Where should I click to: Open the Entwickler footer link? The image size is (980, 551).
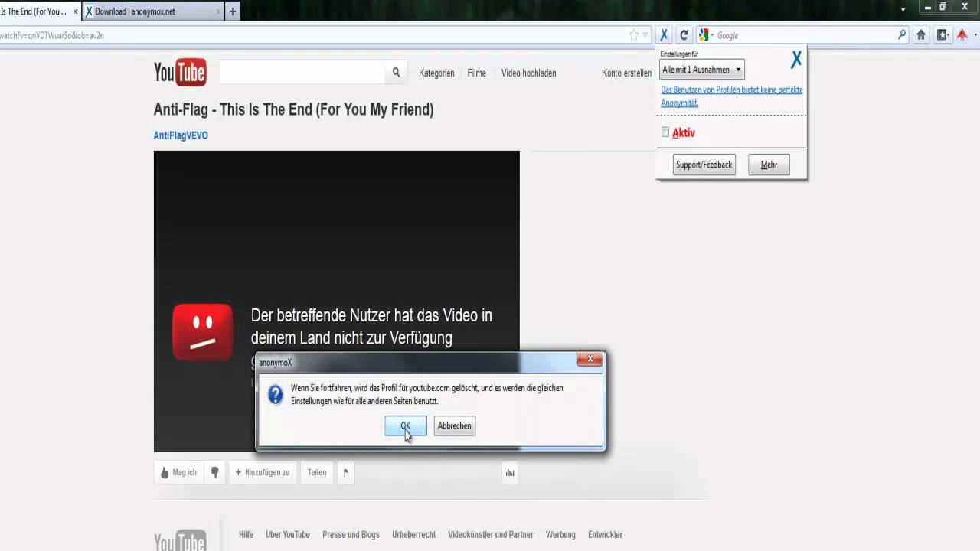pyautogui.click(x=605, y=535)
